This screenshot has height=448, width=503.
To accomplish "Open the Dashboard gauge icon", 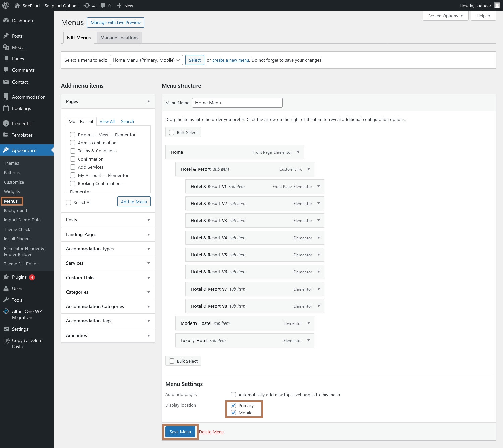I will [6, 21].
